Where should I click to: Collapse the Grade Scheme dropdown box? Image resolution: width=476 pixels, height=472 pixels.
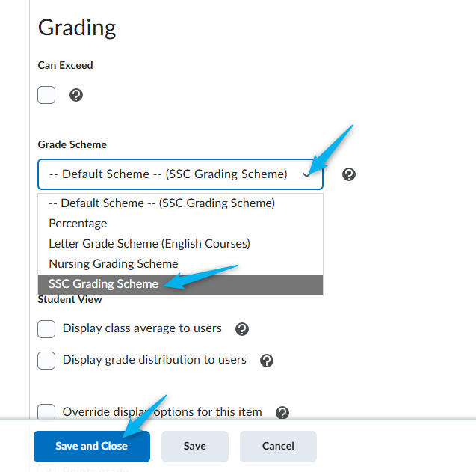pos(180,174)
